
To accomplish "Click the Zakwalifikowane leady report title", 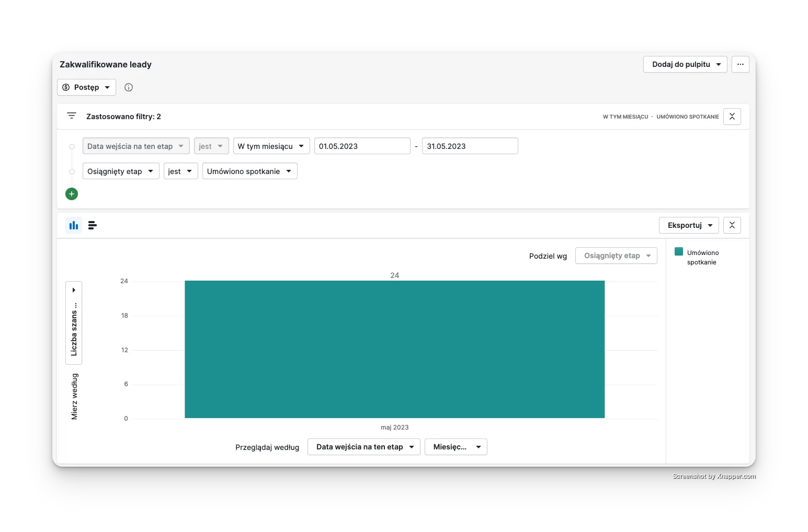I will pos(106,64).
